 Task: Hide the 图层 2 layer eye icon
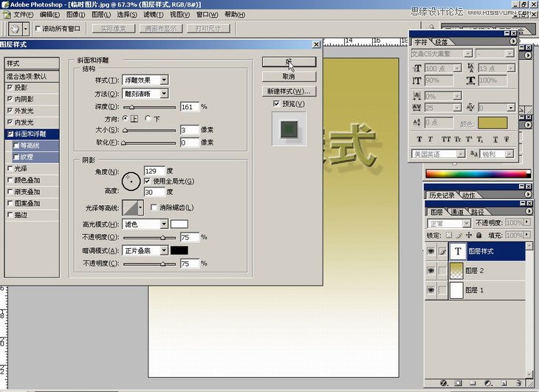pos(430,271)
